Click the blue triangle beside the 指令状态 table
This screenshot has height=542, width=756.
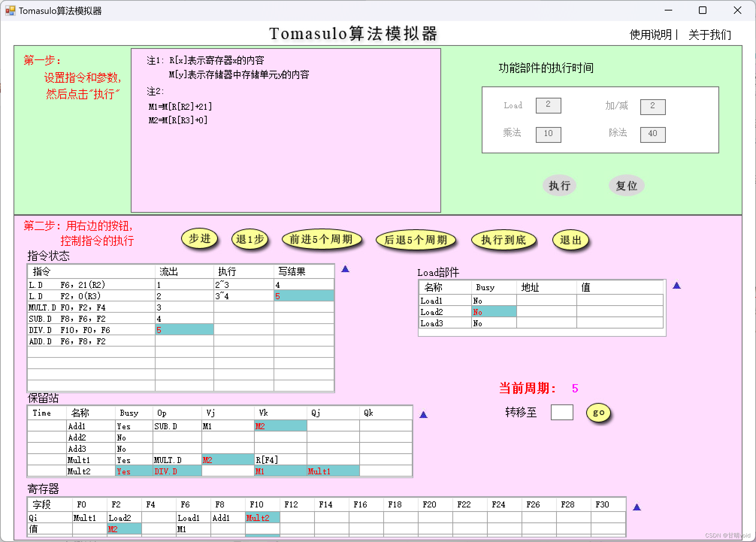(x=345, y=269)
